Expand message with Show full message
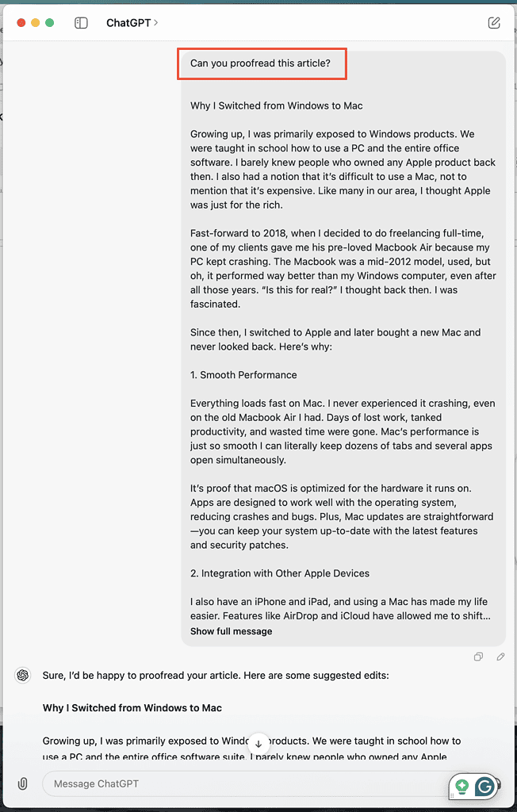Screen dimensions: 517x812 pyautogui.click(x=231, y=631)
